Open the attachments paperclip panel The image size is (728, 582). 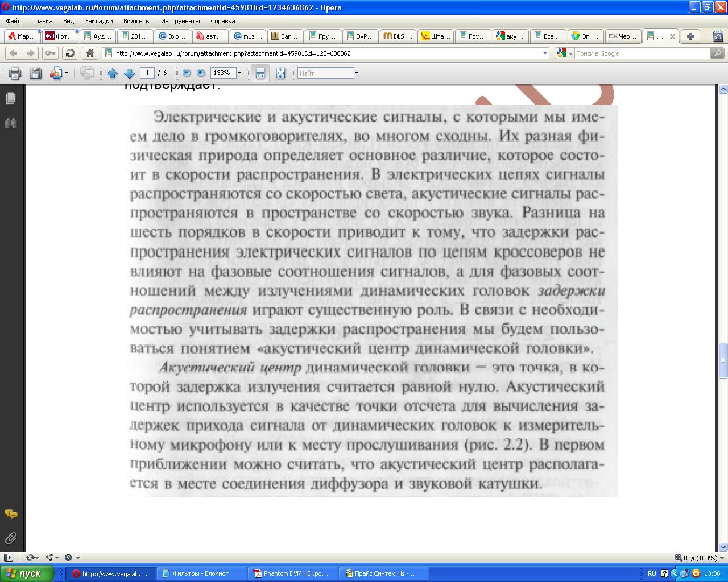[10, 538]
